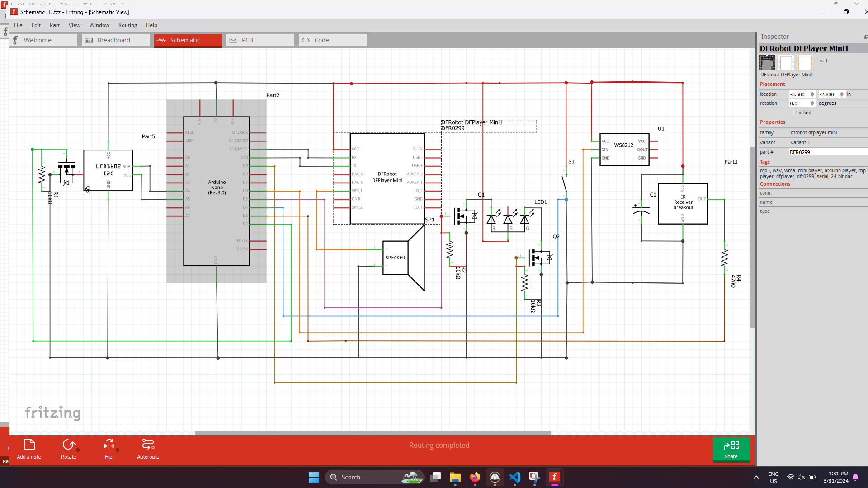Open the Windows Start menu

(x=314, y=477)
